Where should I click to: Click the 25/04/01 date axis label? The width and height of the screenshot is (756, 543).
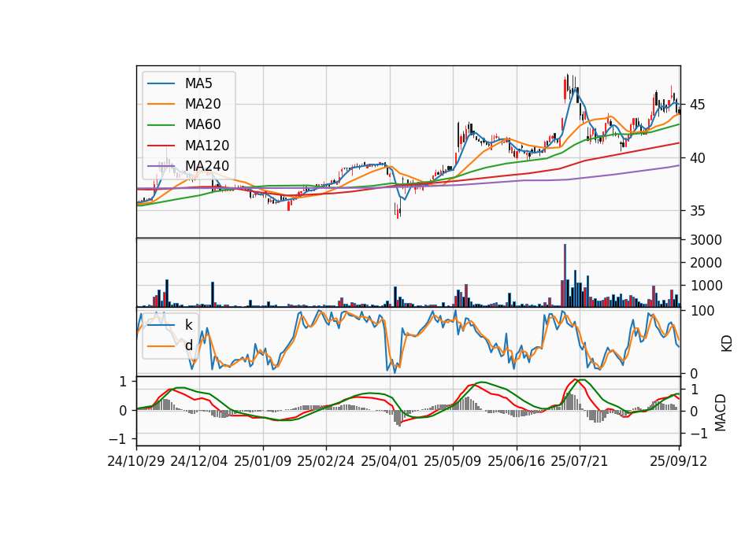(x=390, y=461)
